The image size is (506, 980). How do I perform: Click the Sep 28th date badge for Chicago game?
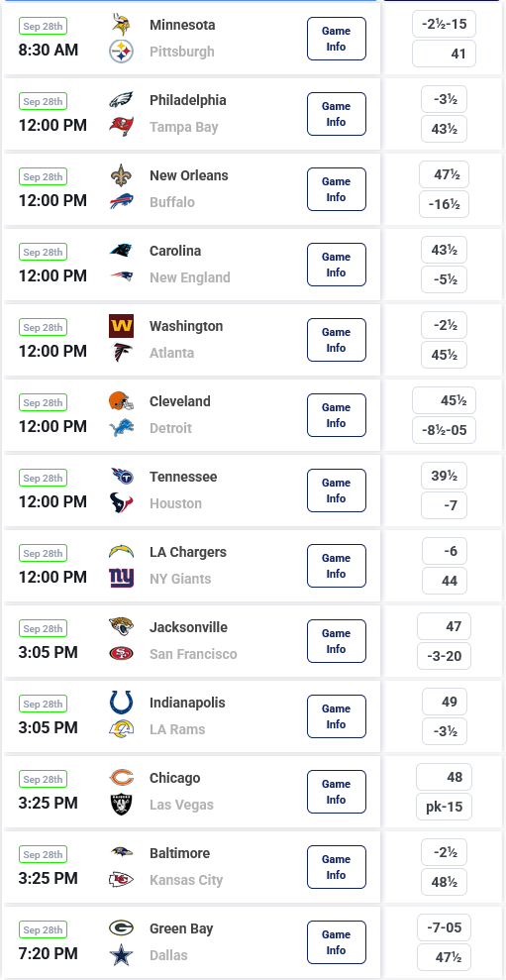click(x=44, y=780)
